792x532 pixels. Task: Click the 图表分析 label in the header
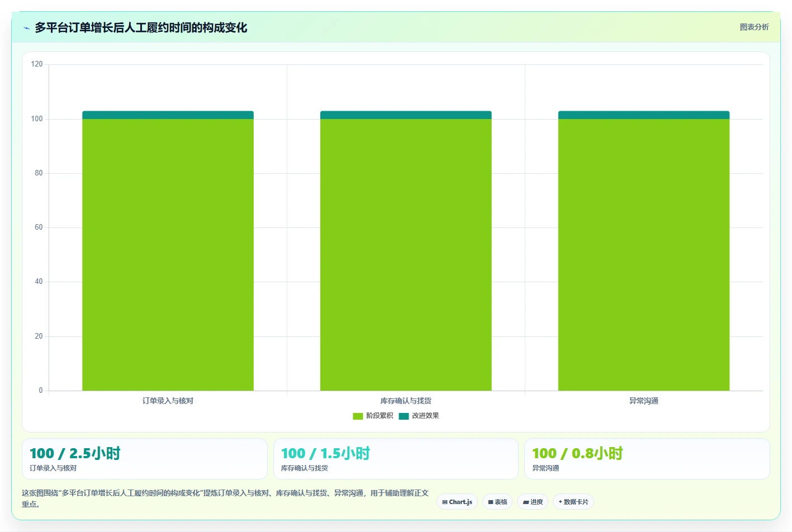click(x=754, y=27)
